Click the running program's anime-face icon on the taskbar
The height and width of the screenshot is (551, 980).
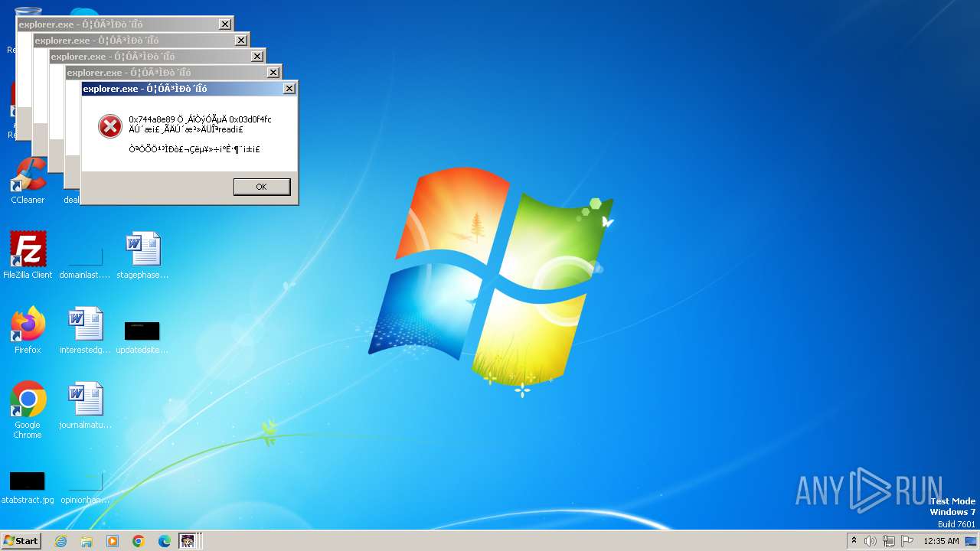pos(188,541)
